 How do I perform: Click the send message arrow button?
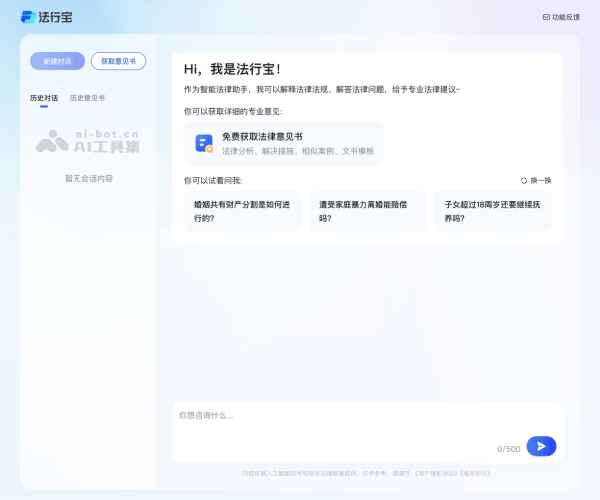(541, 446)
